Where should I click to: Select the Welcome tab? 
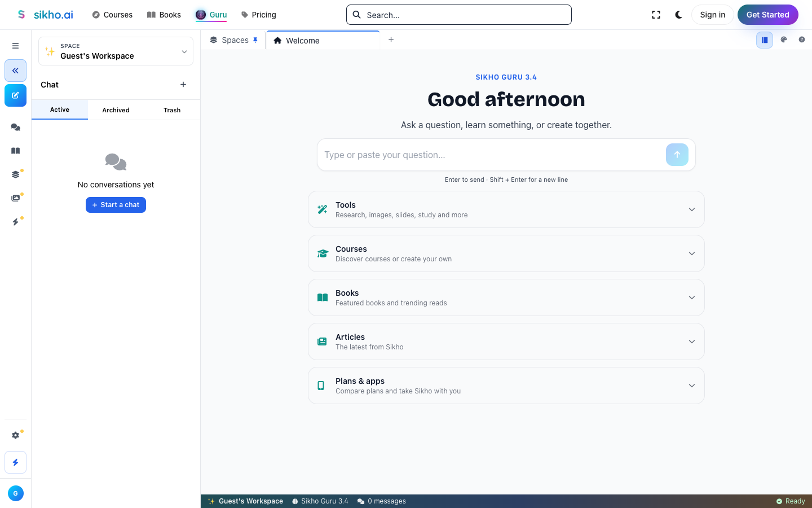pyautogui.click(x=323, y=40)
